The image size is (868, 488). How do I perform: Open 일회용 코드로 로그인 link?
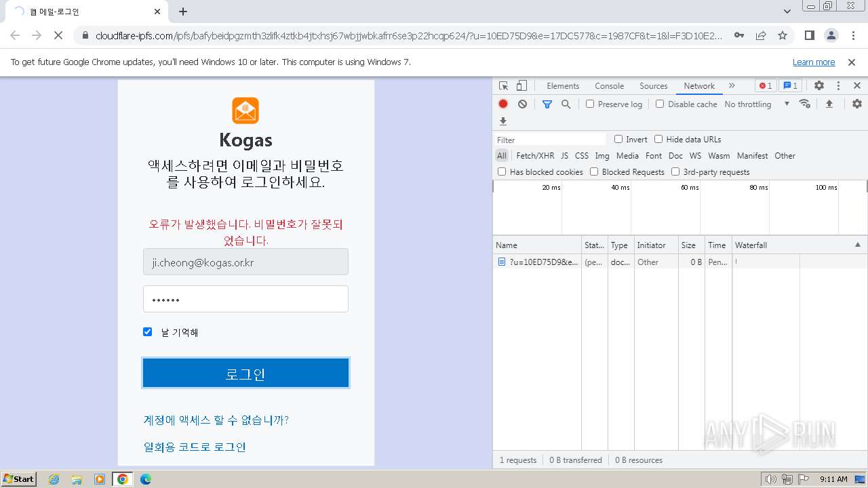195,447
